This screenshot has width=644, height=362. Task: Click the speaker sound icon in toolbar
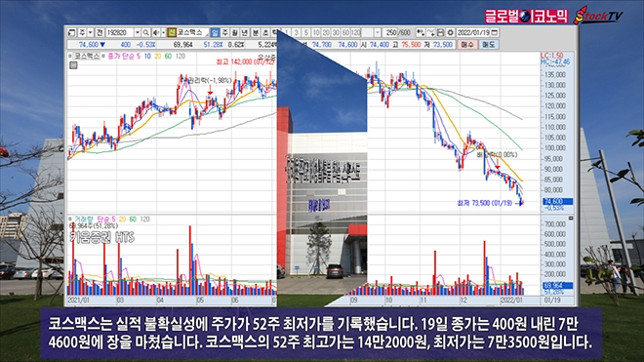tap(156, 33)
